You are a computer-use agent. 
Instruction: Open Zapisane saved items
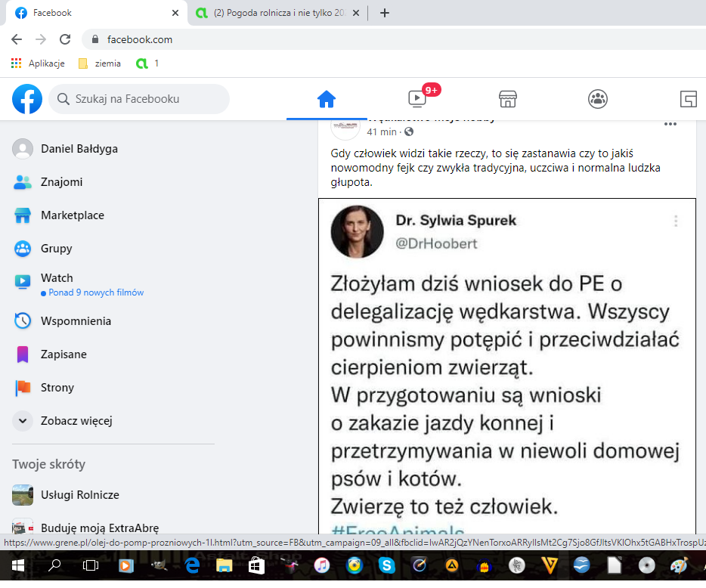[x=63, y=354]
